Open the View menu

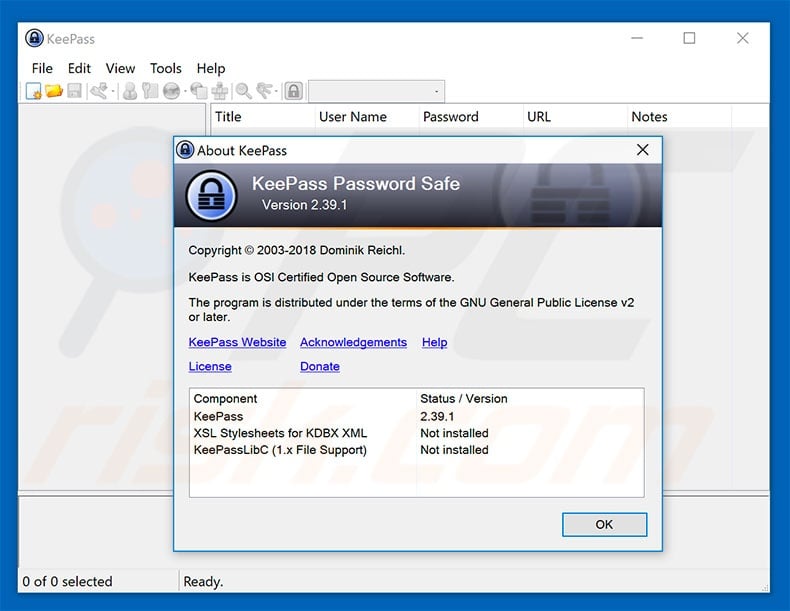click(120, 68)
